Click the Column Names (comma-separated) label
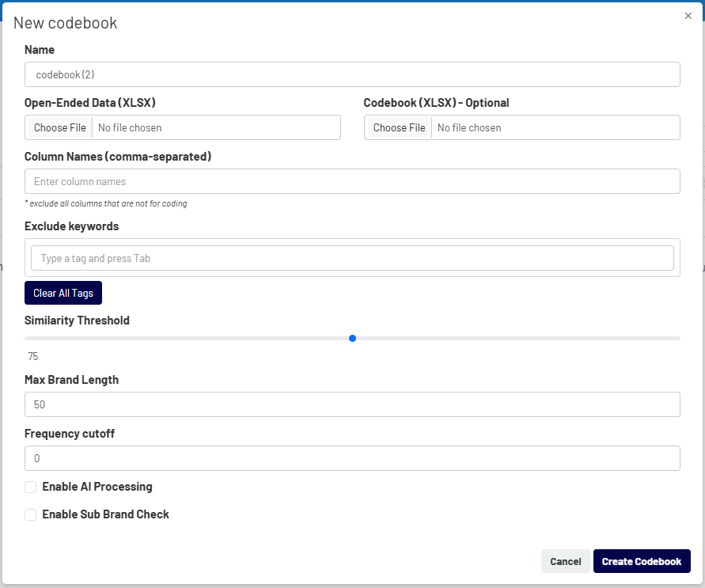This screenshot has height=588, width=705. [118, 157]
